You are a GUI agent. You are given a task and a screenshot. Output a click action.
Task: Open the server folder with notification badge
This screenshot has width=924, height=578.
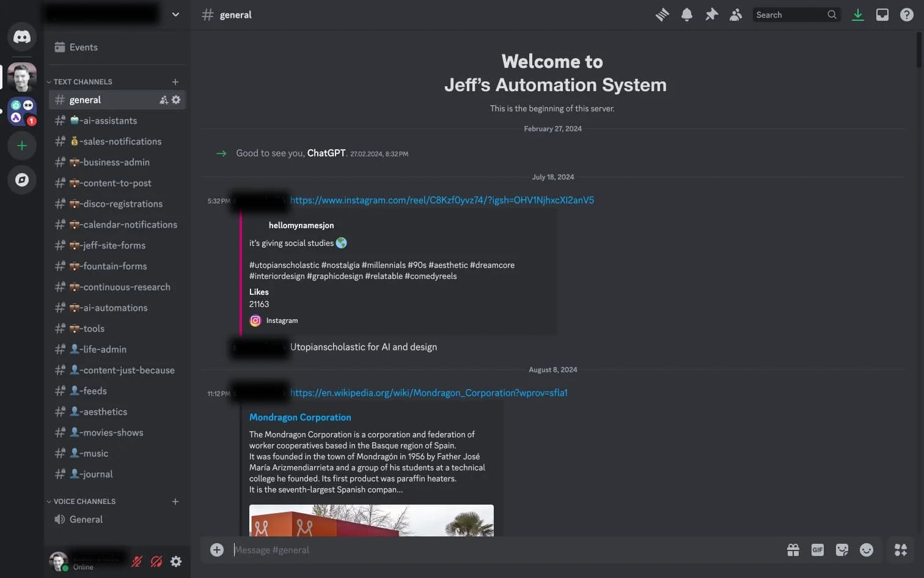tap(22, 112)
